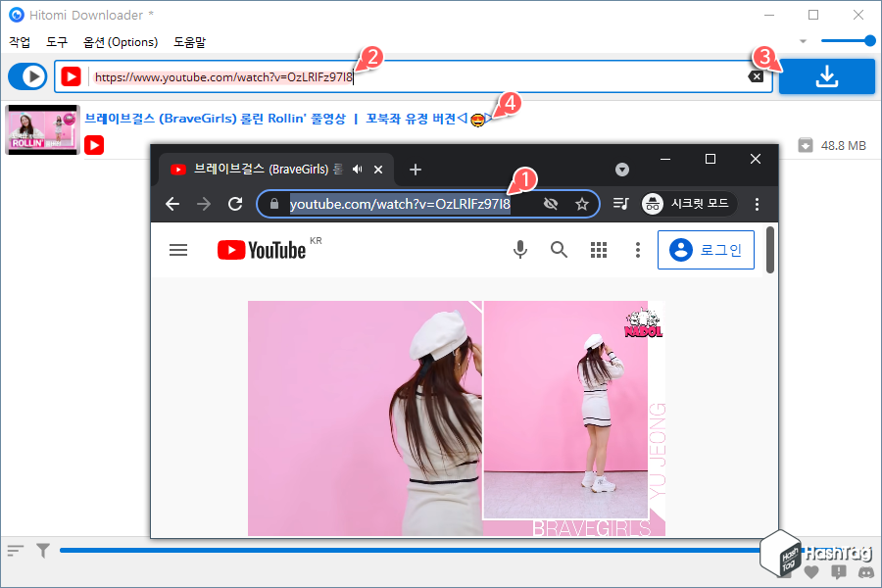Open the YouTube hamburger menu
Viewport: 882px width, 588px height.
tap(178, 250)
